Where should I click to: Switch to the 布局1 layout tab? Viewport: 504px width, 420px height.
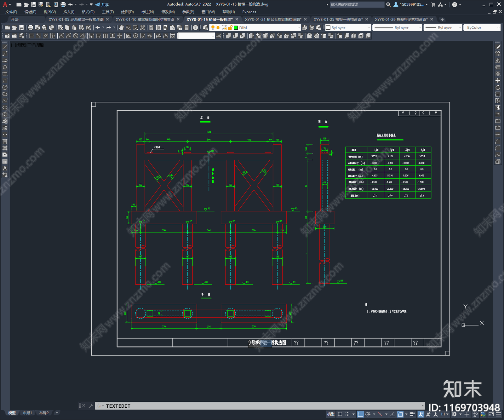[x=27, y=413]
